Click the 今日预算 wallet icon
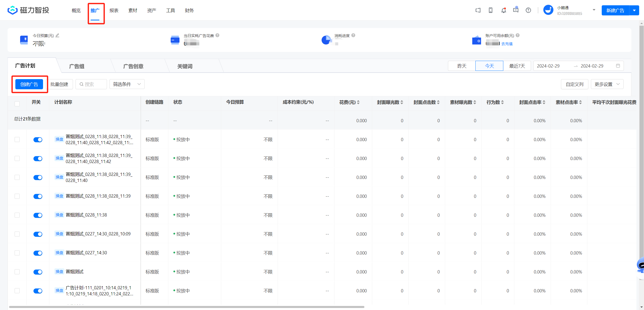 coord(24,40)
